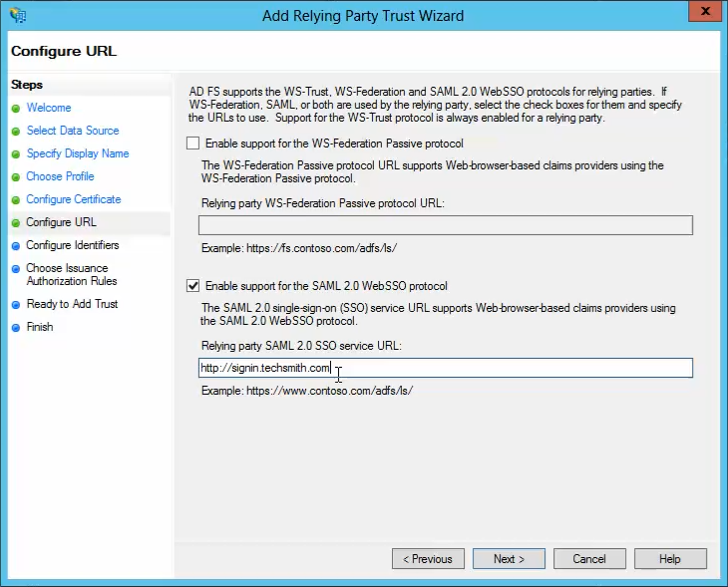Click the example text https://fs.contoso.com/adfs/ls/
The image size is (728, 587).
point(321,248)
